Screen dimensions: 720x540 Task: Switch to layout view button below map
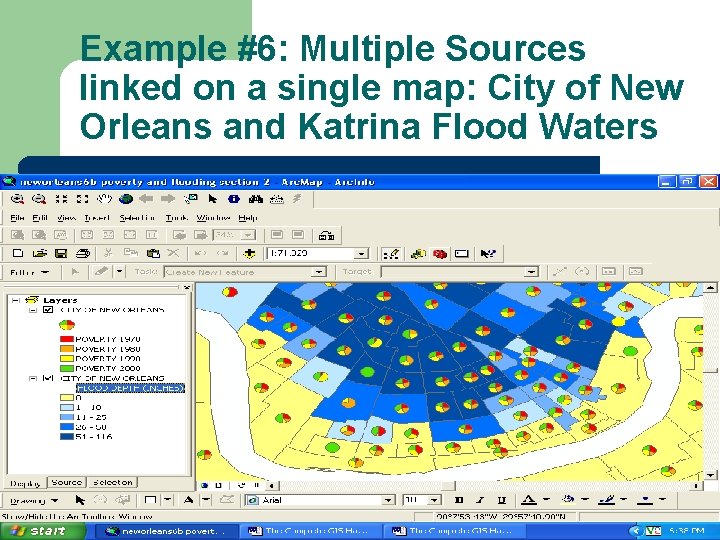pos(219,485)
